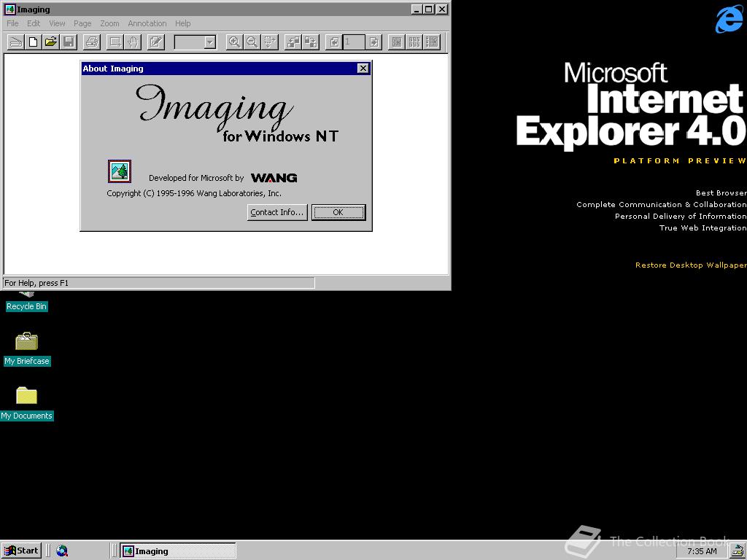
Task: Click the page number field in toolbar
Action: (x=354, y=42)
